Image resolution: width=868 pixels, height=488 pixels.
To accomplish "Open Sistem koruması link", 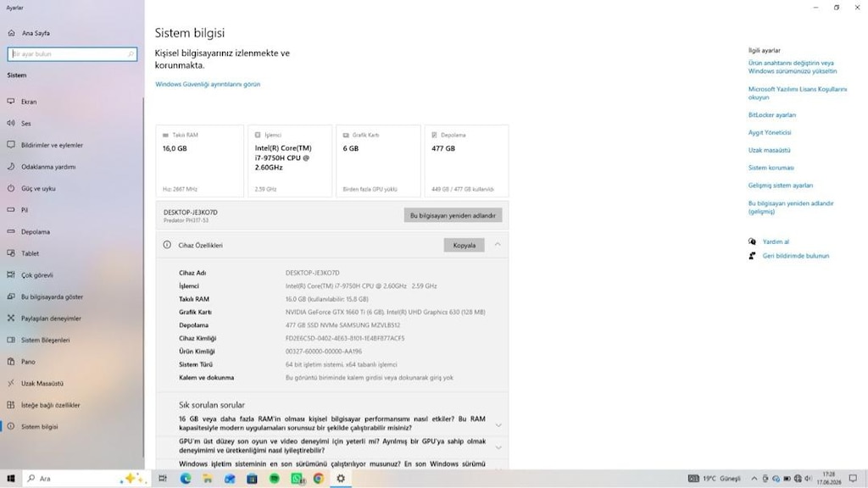I will [771, 168].
